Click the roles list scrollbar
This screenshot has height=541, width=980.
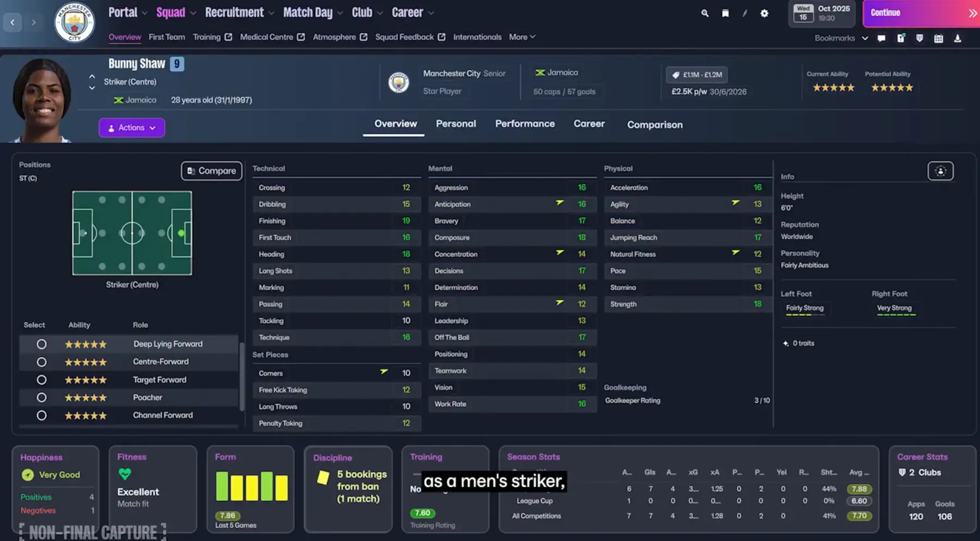pyautogui.click(x=242, y=376)
